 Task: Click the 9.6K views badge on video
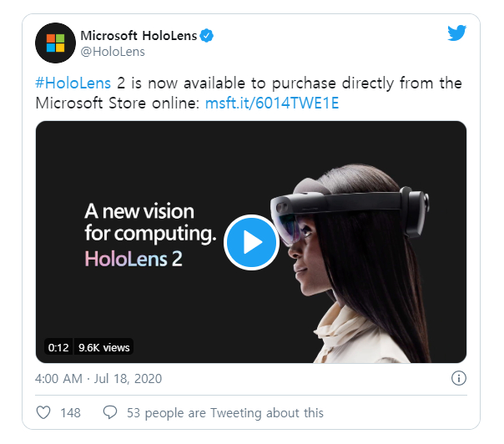point(103,347)
